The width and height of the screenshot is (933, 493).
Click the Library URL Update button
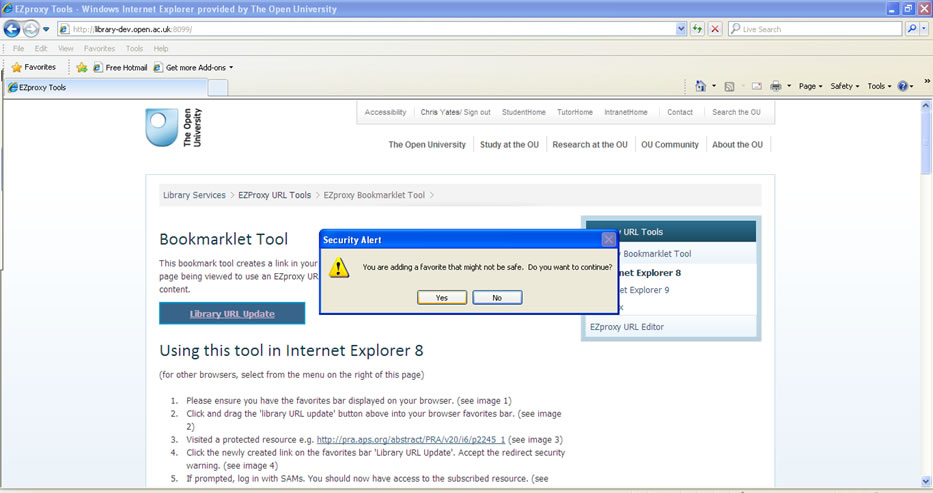tap(232, 313)
